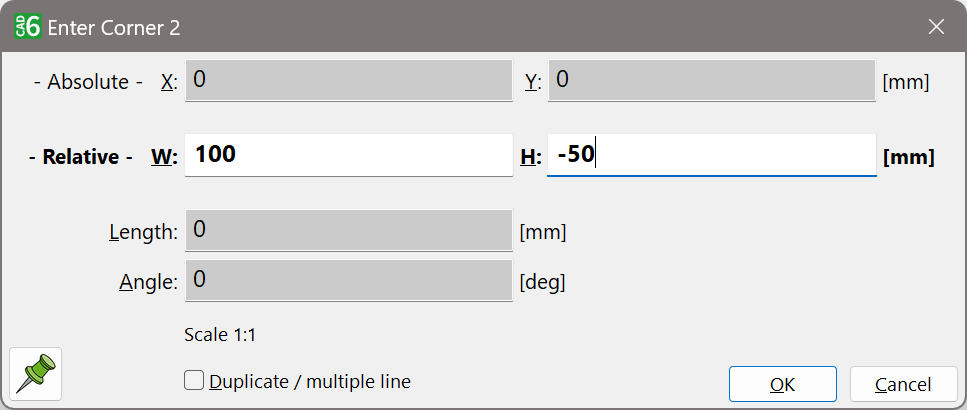This screenshot has width=967, height=410.
Task: Close the Enter Corner 2 dialog
Action: tap(936, 27)
